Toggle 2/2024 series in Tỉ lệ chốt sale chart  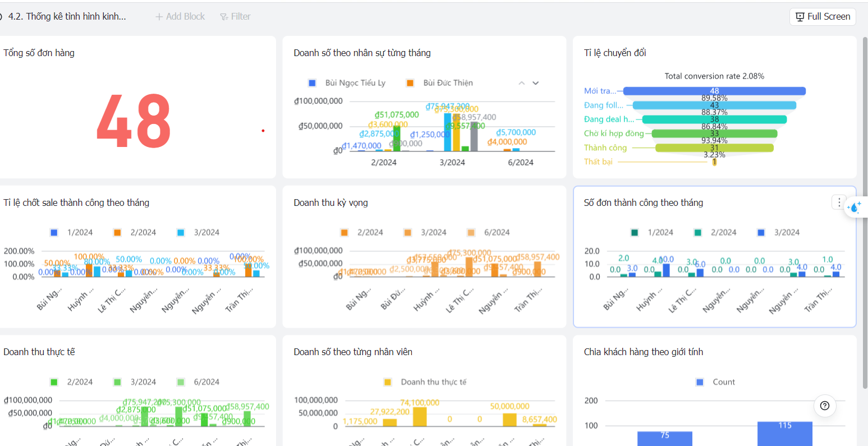pyautogui.click(x=135, y=232)
